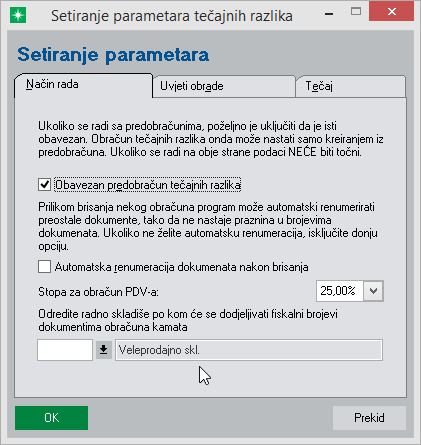421x445 pixels.
Task: Close the dialog with the red X
Action: tap(392, 12)
